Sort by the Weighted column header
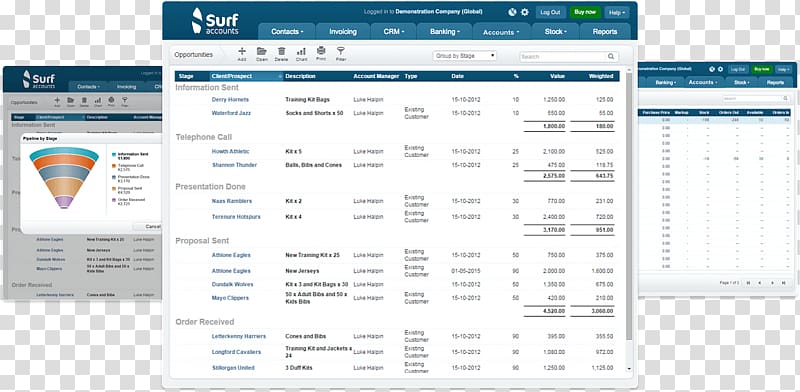The height and width of the screenshot is (392, 800). coord(601,76)
